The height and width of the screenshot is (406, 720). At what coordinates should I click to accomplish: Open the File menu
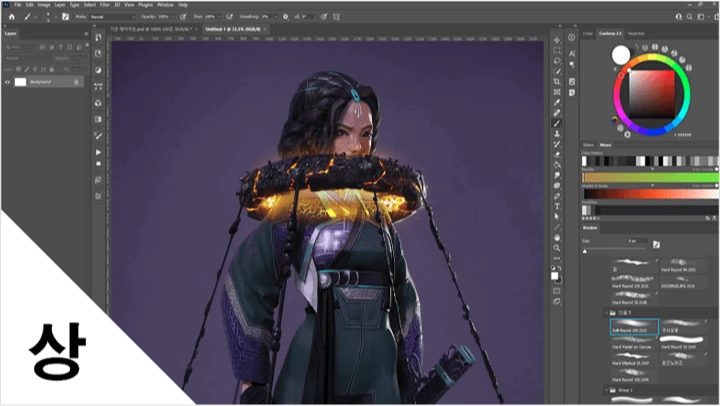17,5
